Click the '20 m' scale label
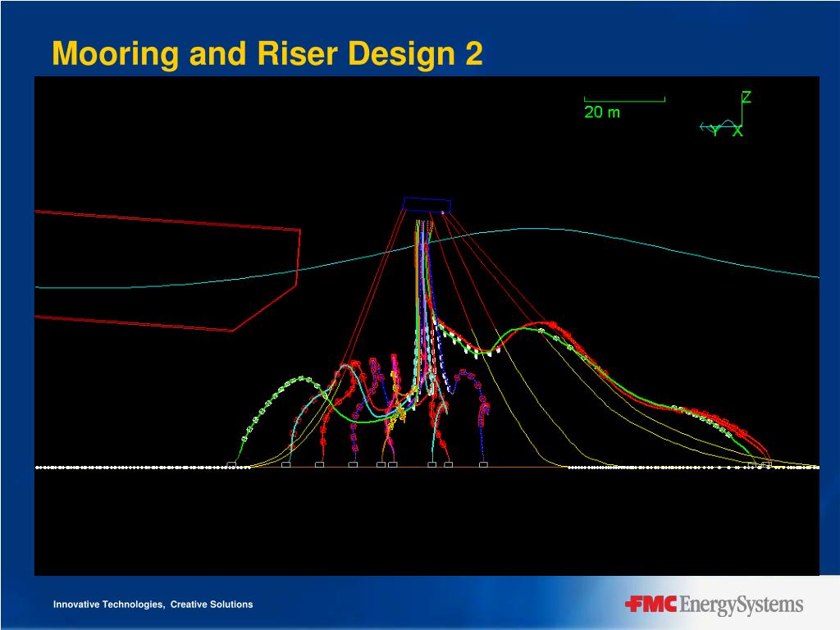Image resolution: width=840 pixels, height=630 pixels. tap(602, 112)
